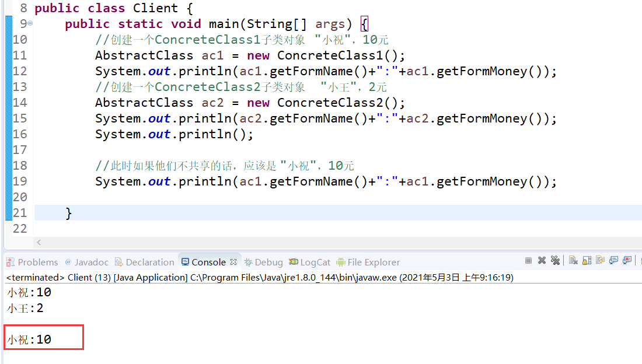Switch to the Declaration tab
Screen dimensions: 642x364
click(x=145, y=262)
